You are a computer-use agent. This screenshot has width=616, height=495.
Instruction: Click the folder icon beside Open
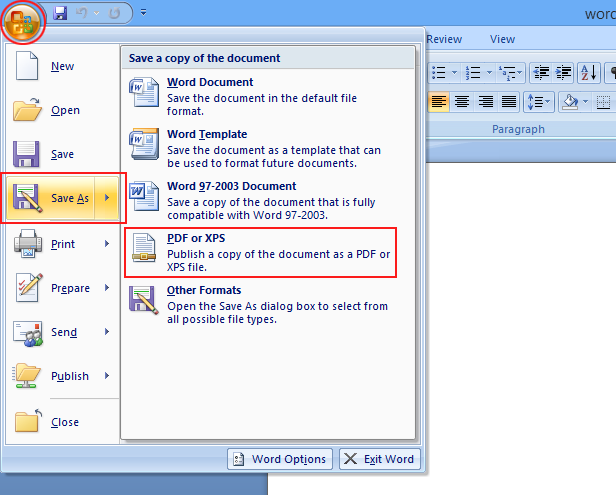coord(27,109)
